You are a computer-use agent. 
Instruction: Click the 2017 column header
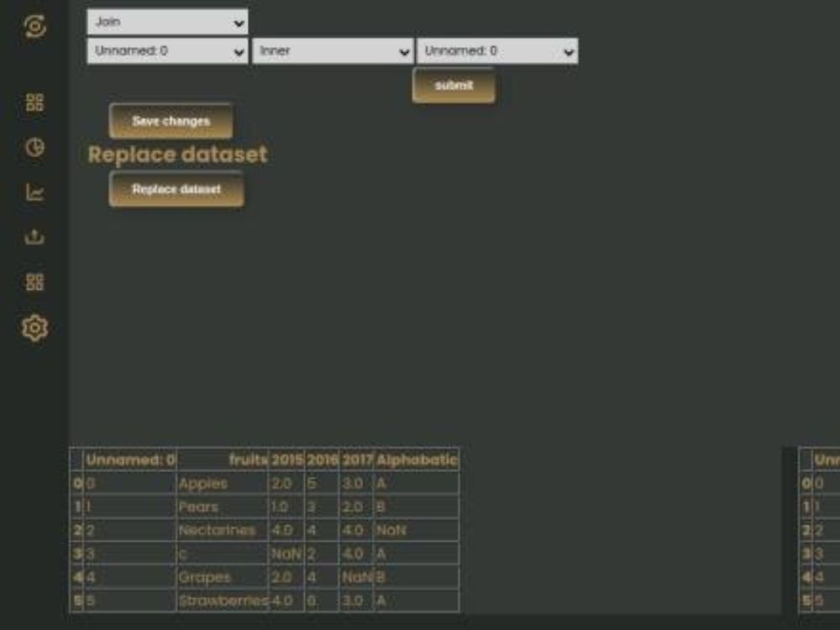[356, 459]
